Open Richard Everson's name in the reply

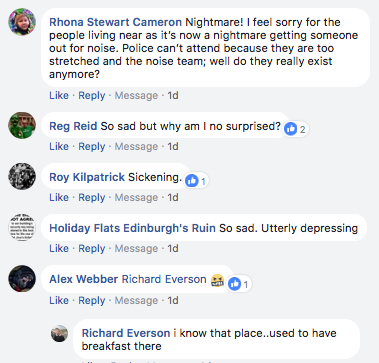126,333
